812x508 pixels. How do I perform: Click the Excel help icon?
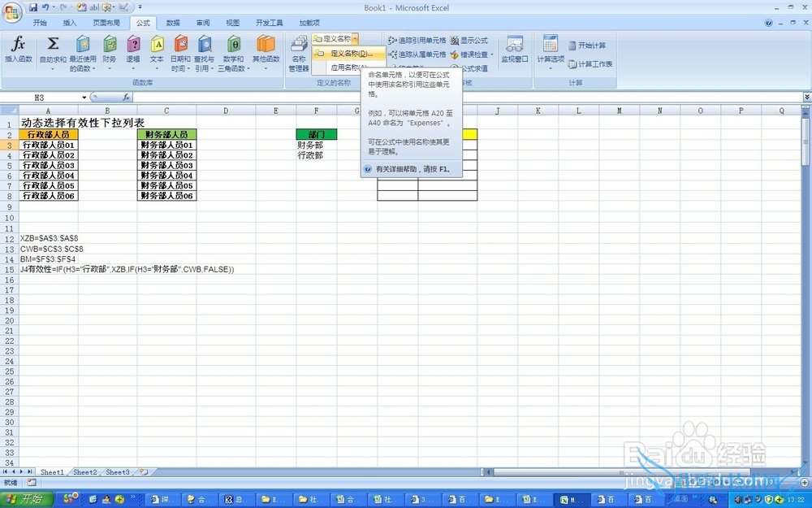click(768, 23)
